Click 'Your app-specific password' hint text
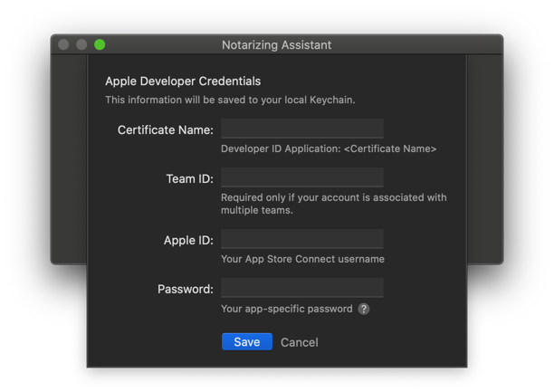The height and width of the screenshot is (392, 554). tap(287, 309)
